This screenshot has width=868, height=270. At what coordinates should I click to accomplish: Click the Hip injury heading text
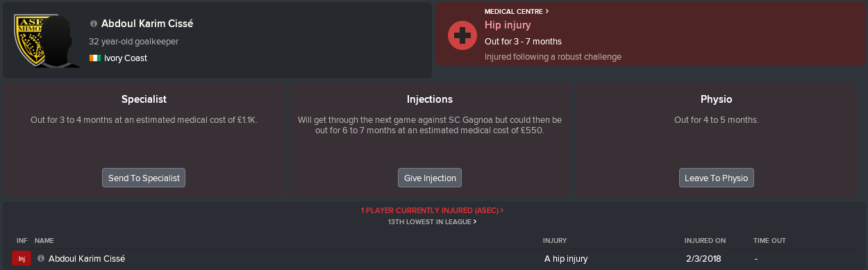click(x=508, y=25)
